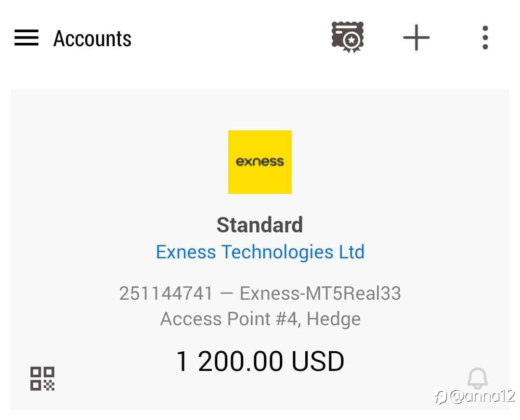Click the Exness-MT5Real33 server name
Viewport: 520px width, 420px height.
coord(320,293)
